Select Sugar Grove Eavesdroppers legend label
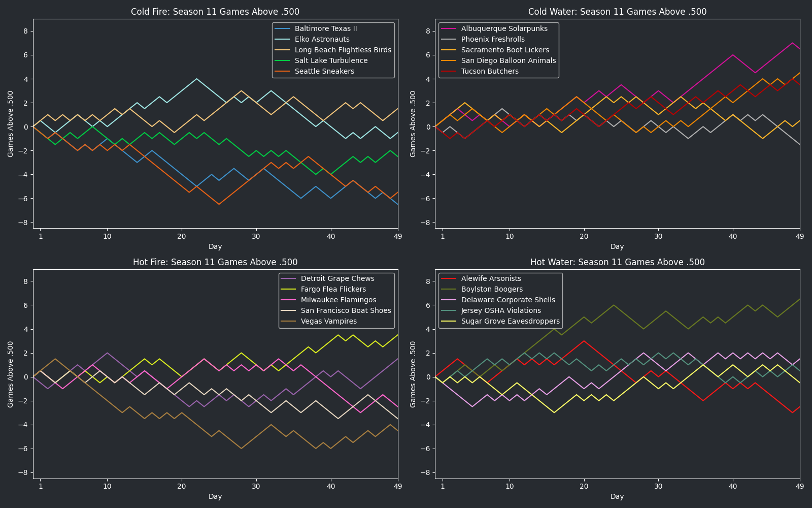Screen dimensions: 812x508 tap(510, 321)
